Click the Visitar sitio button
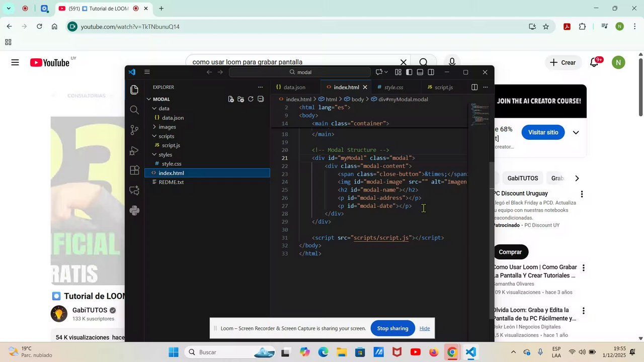 543,133
